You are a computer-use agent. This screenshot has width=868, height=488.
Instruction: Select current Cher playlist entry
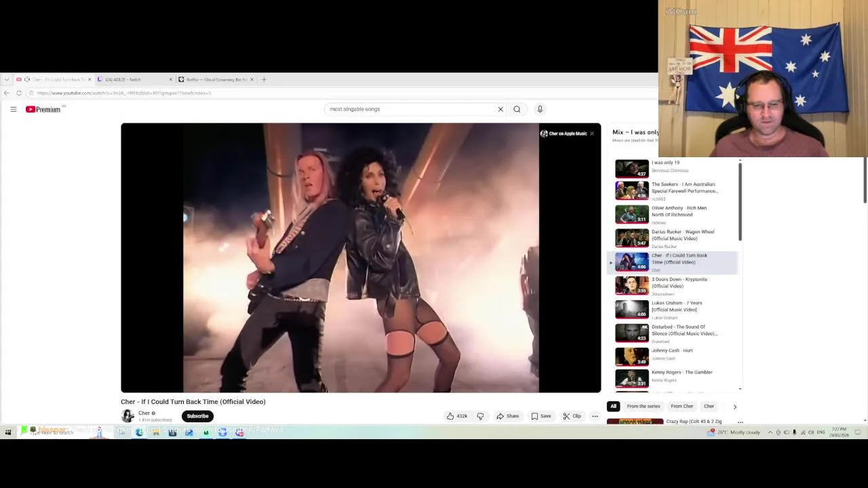[673, 262]
